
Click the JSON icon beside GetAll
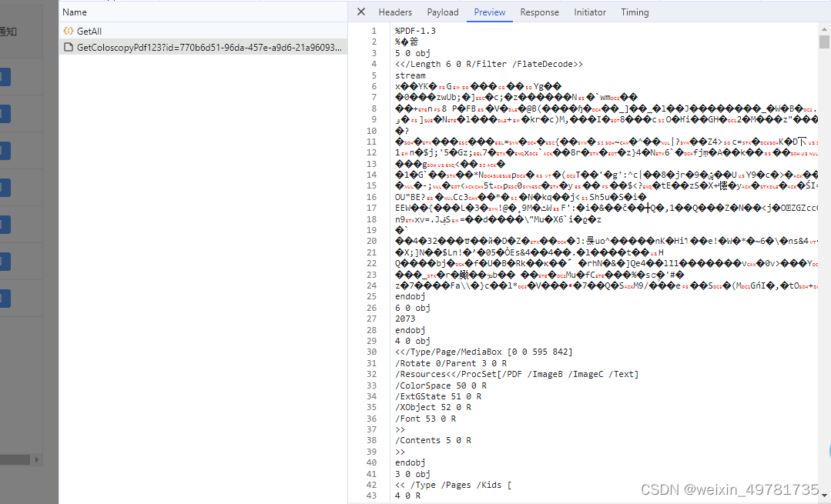tap(68, 32)
